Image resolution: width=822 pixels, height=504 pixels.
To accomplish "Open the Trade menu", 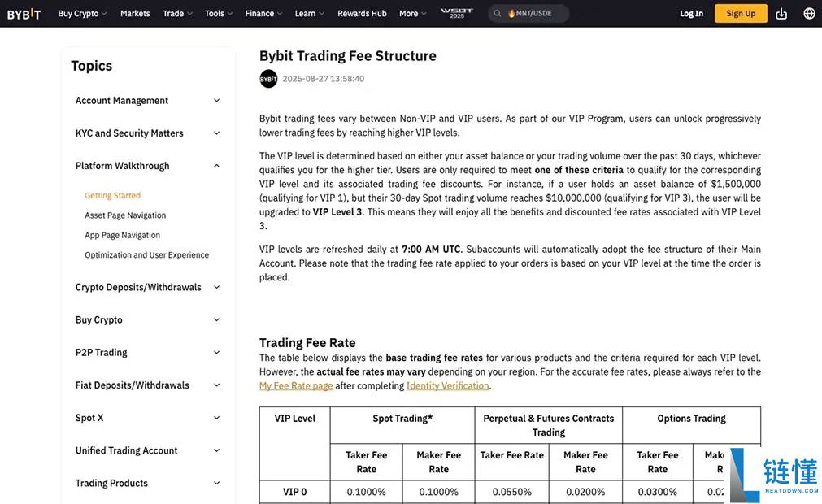I will (178, 14).
